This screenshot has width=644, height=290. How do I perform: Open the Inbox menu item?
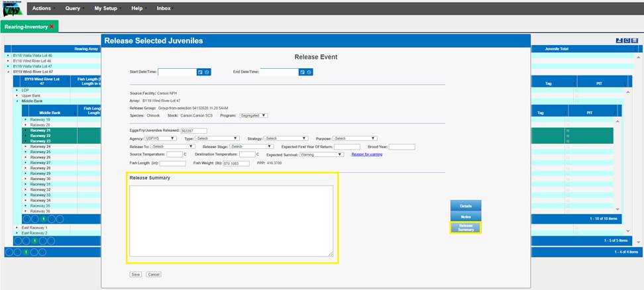click(163, 9)
